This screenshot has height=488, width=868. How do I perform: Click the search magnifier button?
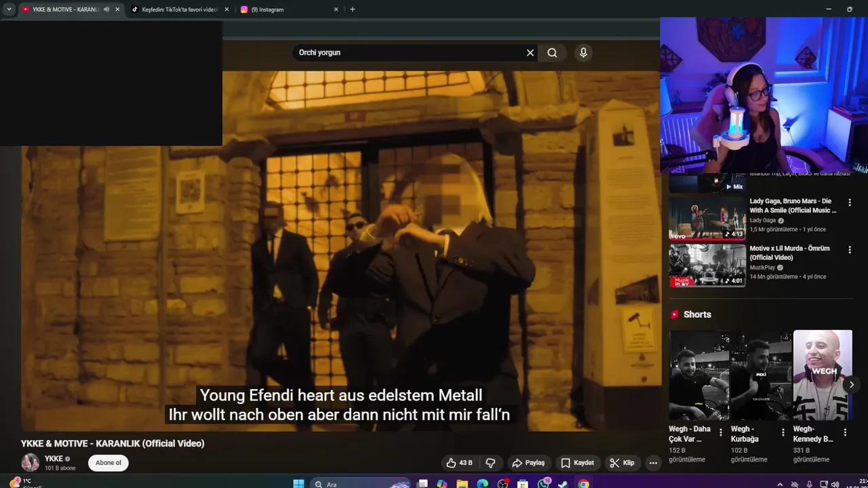pyautogui.click(x=553, y=53)
